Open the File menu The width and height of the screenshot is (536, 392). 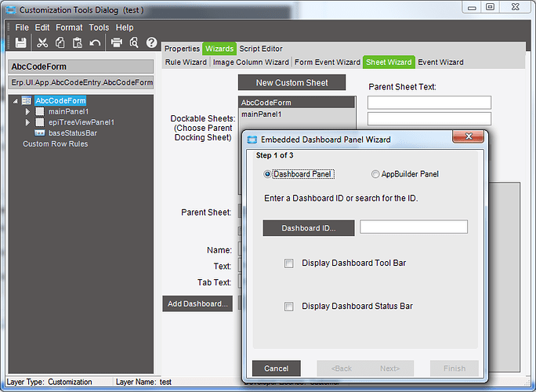22,27
